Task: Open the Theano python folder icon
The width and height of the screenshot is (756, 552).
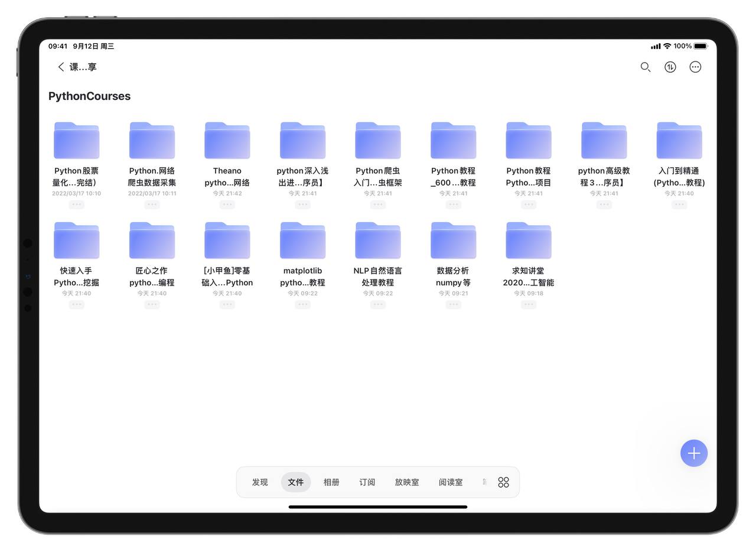Action: pyautogui.click(x=227, y=141)
